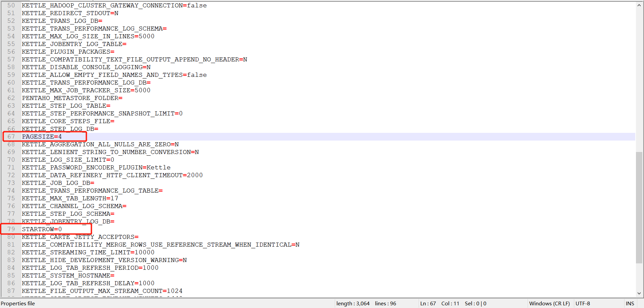Image resolution: width=644 pixels, height=308 pixels.
Task: Place cursor on the PAGESIZE=4 line
Action: [42, 137]
